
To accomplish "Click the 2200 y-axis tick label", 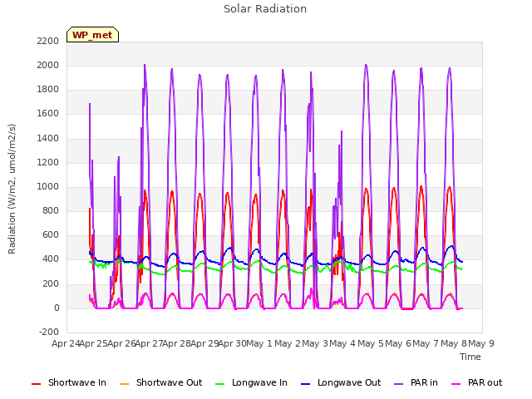I will click(x=48, y=41).
